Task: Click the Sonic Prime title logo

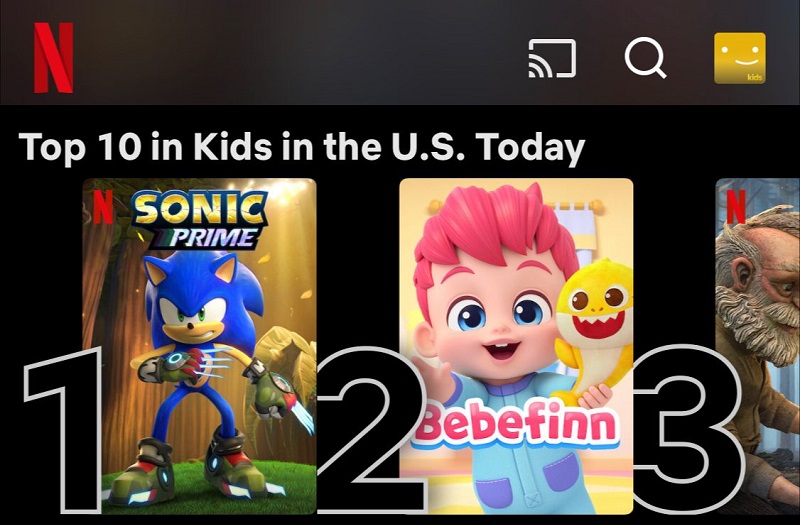Action: click(199, 219)
